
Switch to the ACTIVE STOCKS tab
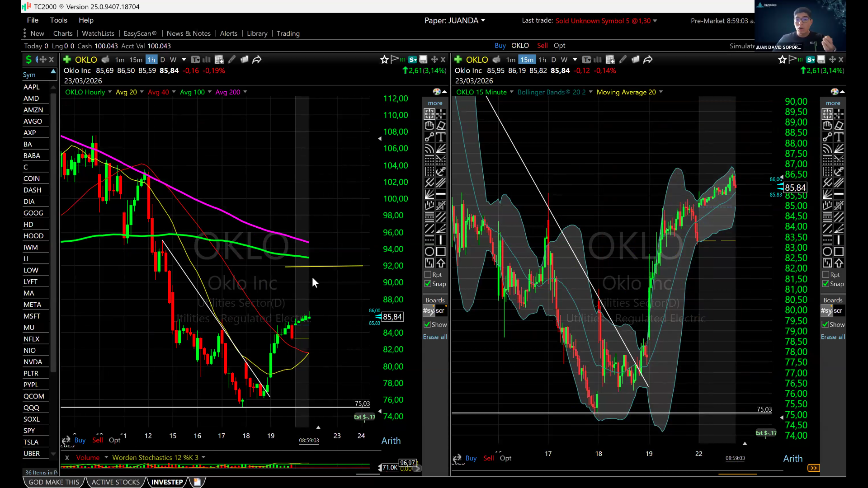(x=116, y=482)
